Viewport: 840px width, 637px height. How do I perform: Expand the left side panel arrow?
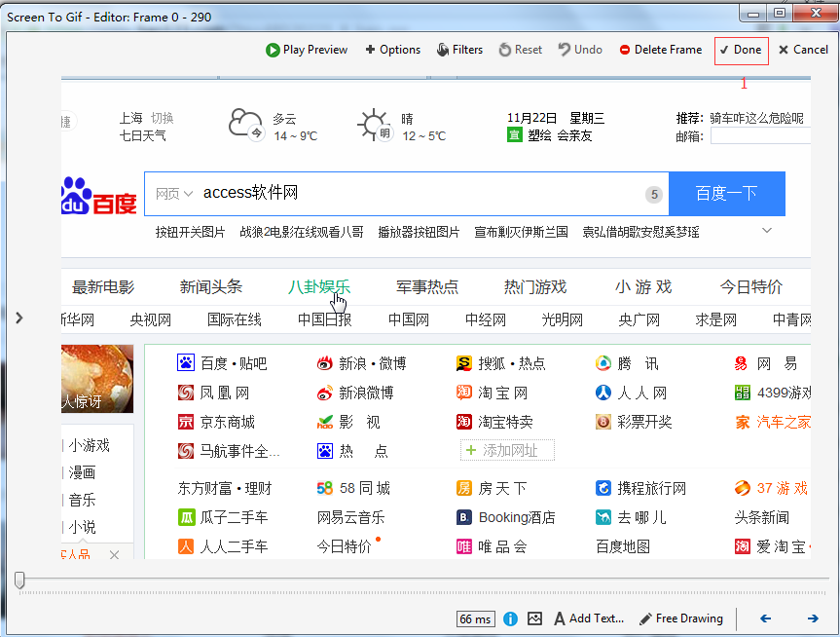(x=19, y=318)
